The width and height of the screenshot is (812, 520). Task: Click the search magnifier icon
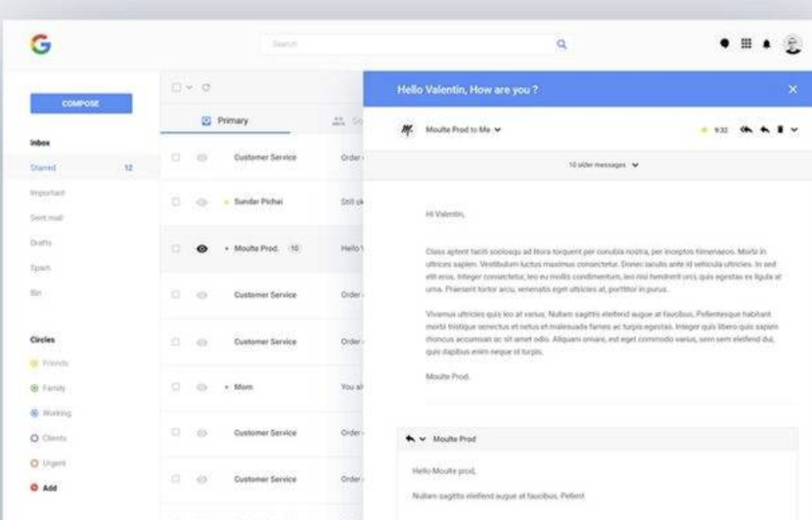pyautogui.click(x=562, y=44)
